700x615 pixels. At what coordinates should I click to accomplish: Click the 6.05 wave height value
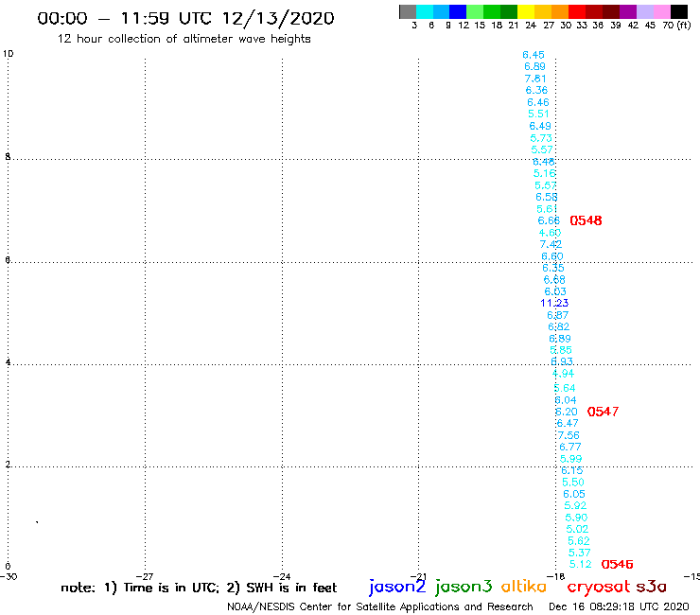(x=574, y=495)
